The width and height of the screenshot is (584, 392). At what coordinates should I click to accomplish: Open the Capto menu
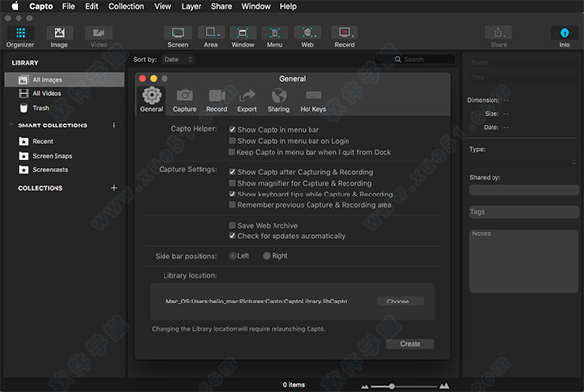pos(41,6)
